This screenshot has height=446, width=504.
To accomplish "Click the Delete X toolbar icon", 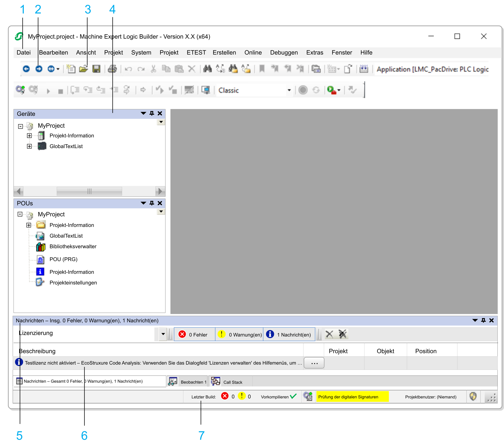I will tap(192, 69).
